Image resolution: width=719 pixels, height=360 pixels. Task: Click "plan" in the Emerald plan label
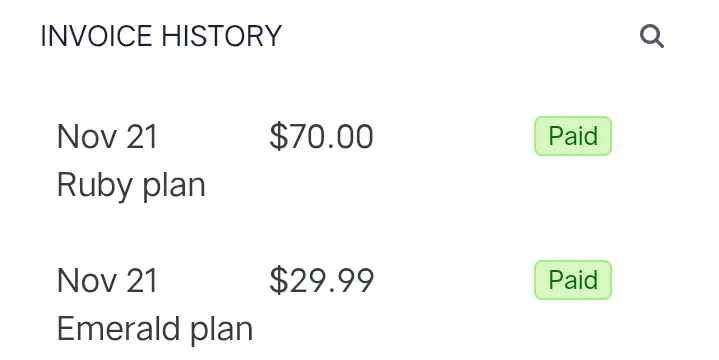(x=221, y=330)
